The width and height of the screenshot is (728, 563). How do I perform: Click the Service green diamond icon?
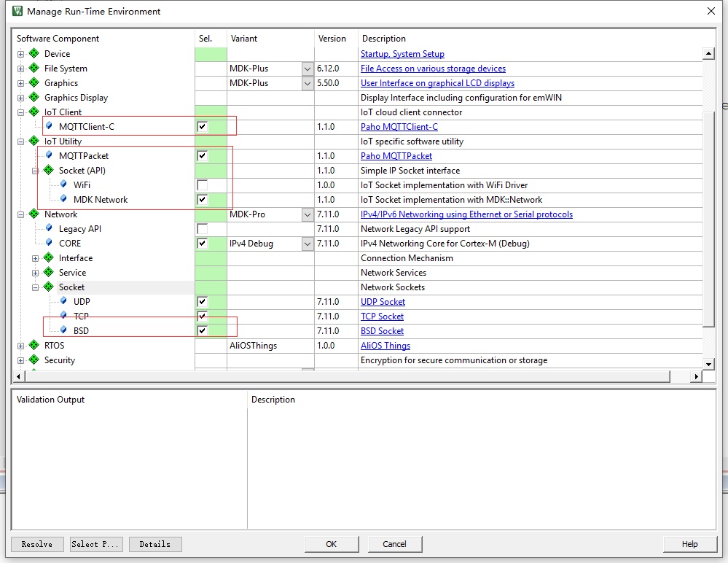coord(49,272)
